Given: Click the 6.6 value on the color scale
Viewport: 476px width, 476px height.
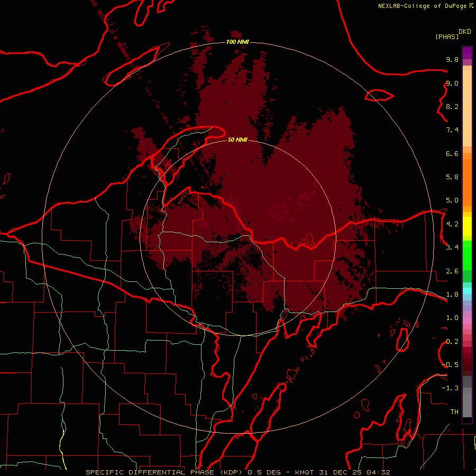Looking at the screenshot, I should 452,153.
